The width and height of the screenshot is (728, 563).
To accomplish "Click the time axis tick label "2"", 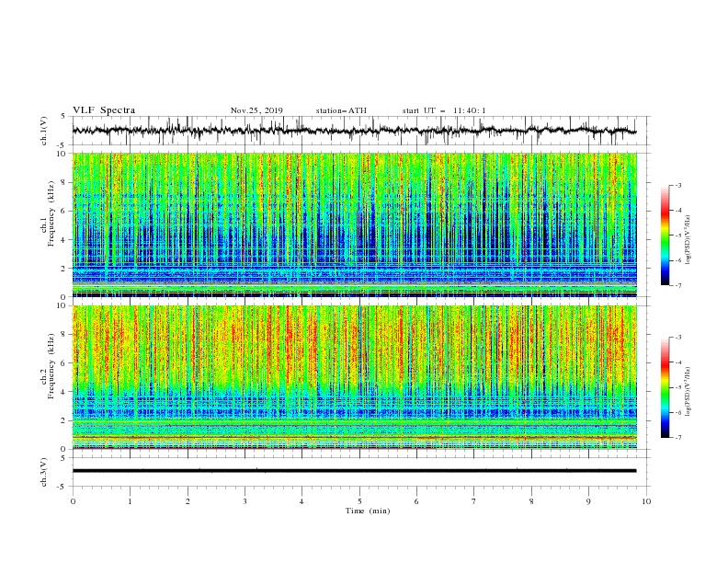I will 188,501.
